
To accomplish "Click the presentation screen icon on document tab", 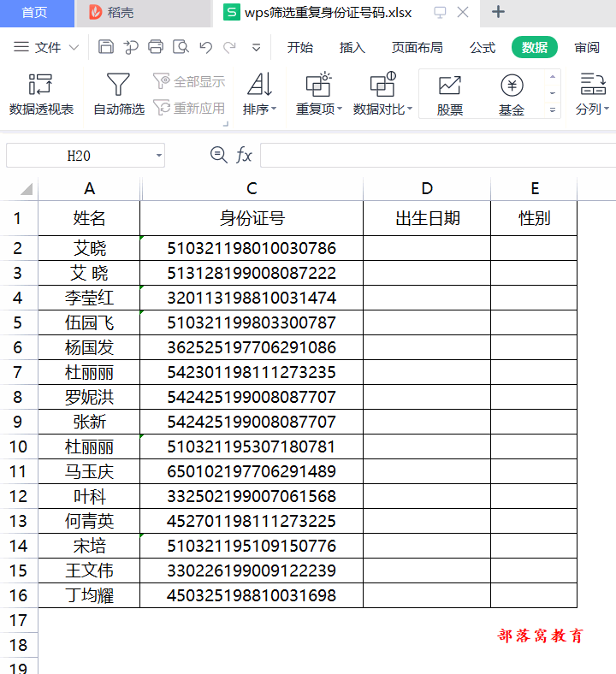I will coord(440,12).
